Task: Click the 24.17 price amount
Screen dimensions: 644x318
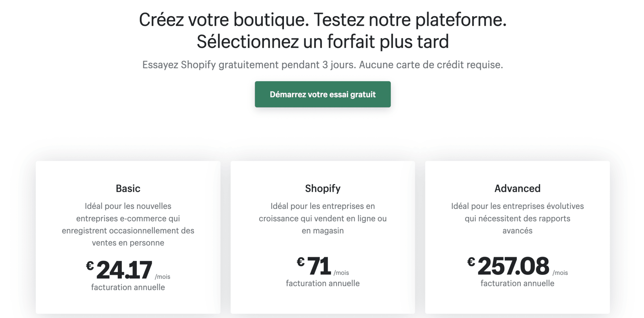Action: tap(124, 270)
